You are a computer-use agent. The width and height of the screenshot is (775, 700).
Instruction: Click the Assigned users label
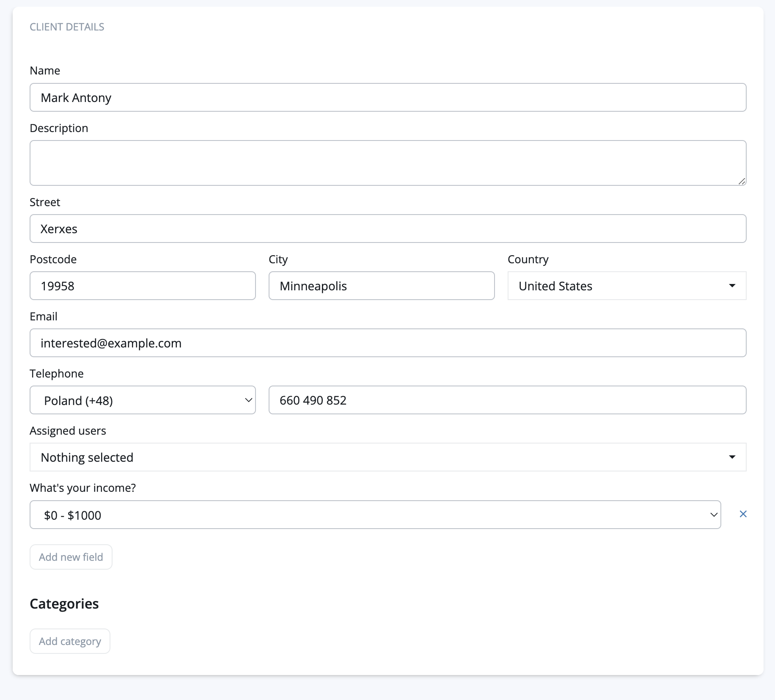[x=68, y=431]
